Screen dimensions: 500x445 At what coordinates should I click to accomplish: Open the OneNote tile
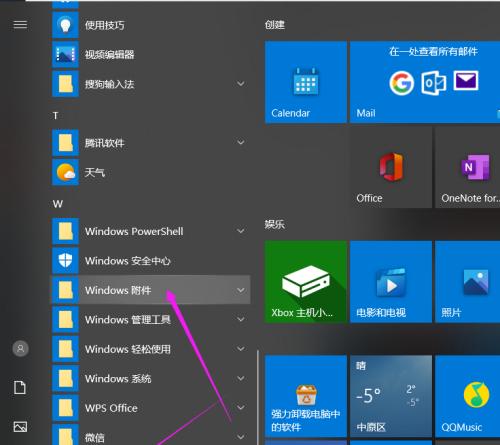pyautogui.click(x=467, y=168)
